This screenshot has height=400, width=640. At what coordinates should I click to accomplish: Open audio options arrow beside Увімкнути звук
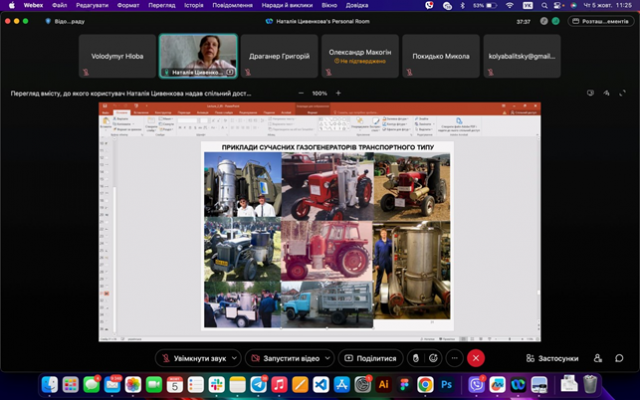click(x=234, y=358)
